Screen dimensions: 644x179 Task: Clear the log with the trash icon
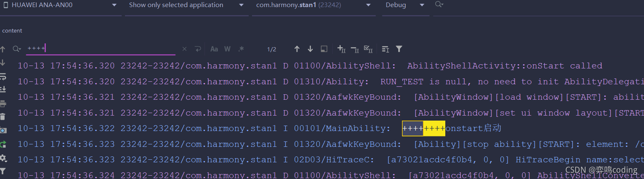click(3, 117)
